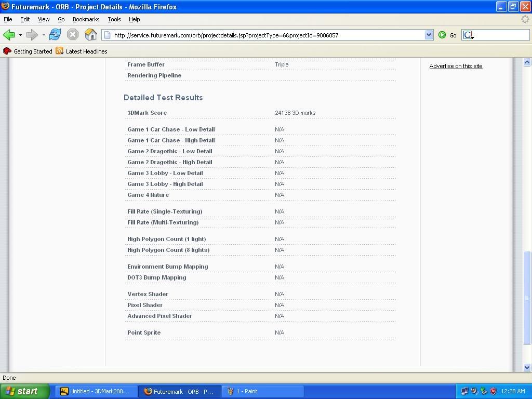
Task: Click the Point Sprite label
Action: click(x=144, y=332)
